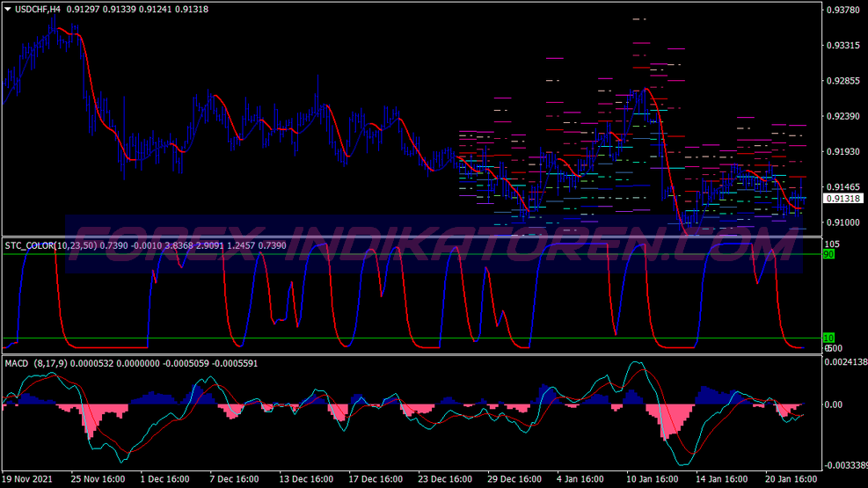Click the 0.92390 price scale label
Screen dimensions: 868x488
[x=842, y=116]
